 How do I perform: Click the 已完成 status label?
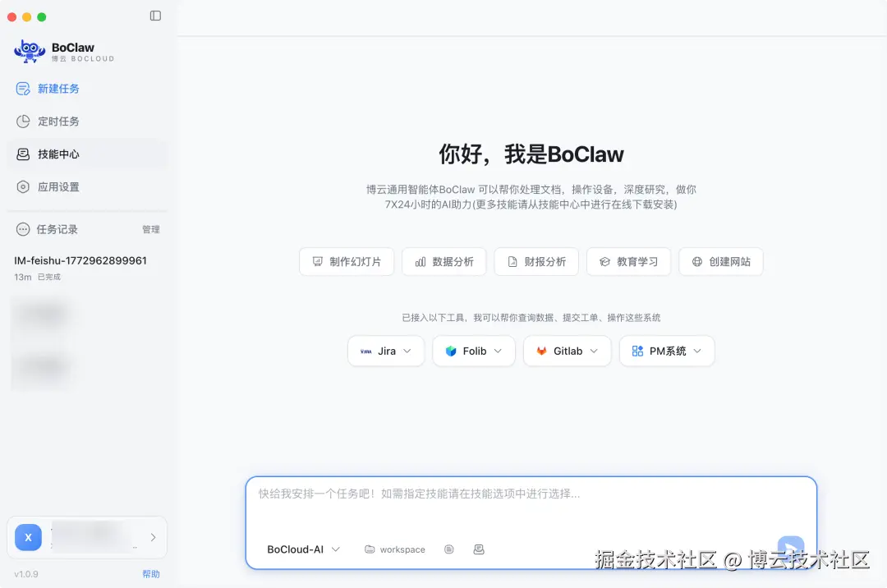coord(49,277)
